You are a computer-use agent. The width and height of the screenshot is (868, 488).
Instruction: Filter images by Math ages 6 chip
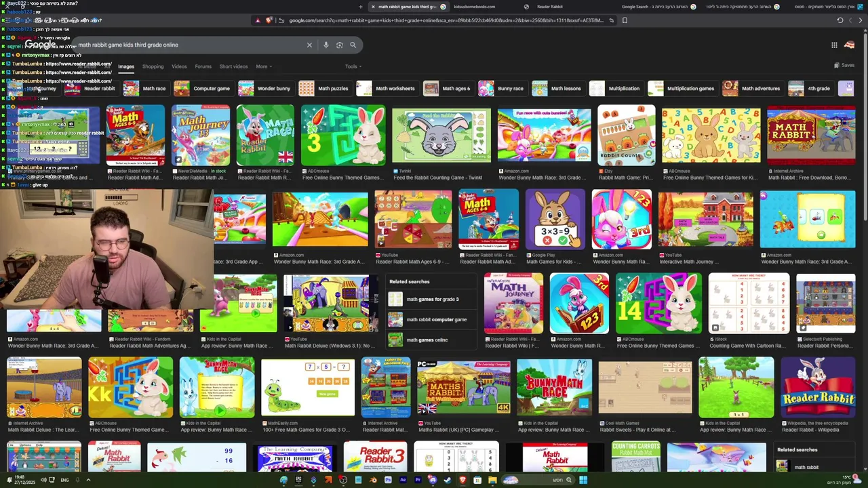pos(447,88)
